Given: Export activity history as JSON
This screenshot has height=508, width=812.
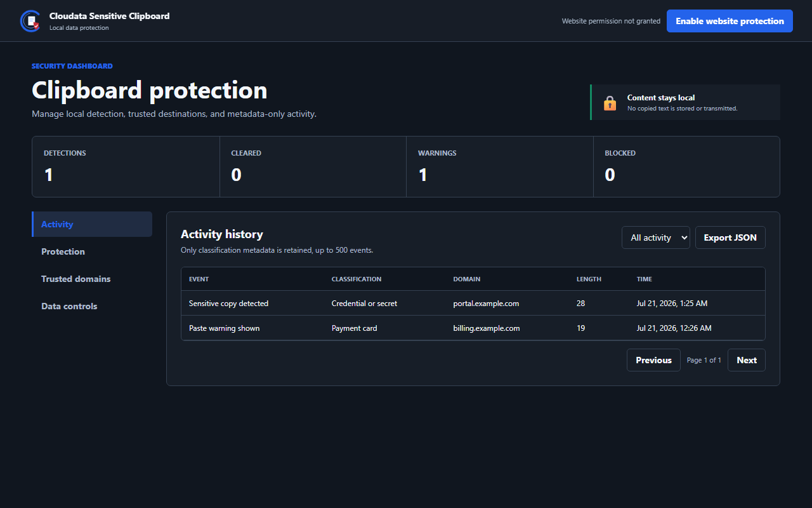Looking at the screenshot, I should click(730, 237).
